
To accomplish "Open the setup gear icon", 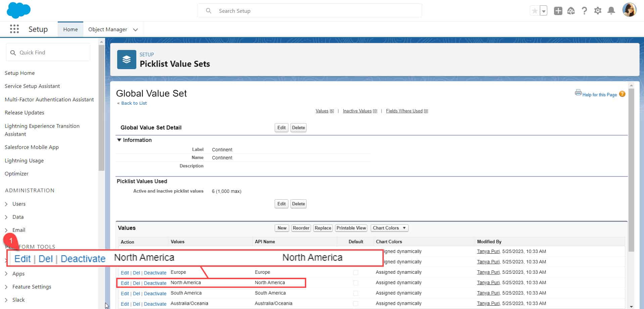I will point(598,11).
